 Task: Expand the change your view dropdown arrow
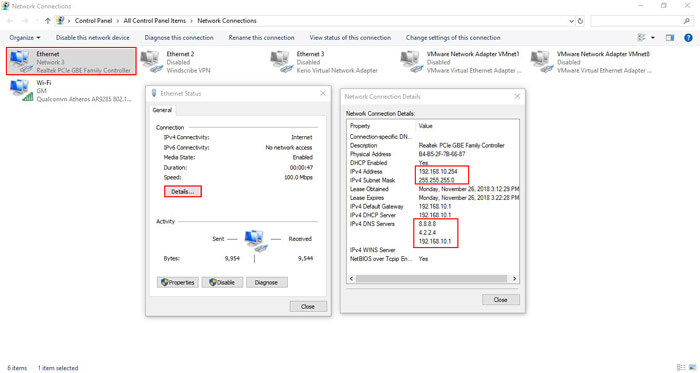click(653, 38)
